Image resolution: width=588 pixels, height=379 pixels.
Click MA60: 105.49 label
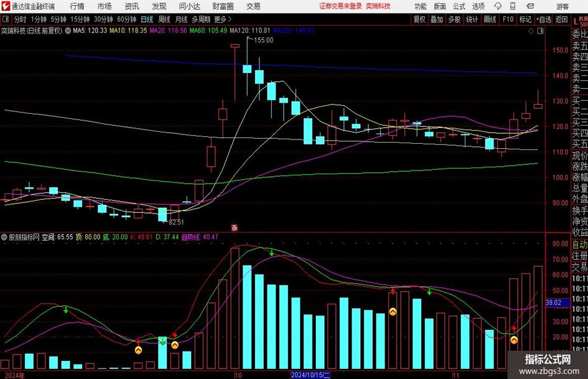pos(208,30)
